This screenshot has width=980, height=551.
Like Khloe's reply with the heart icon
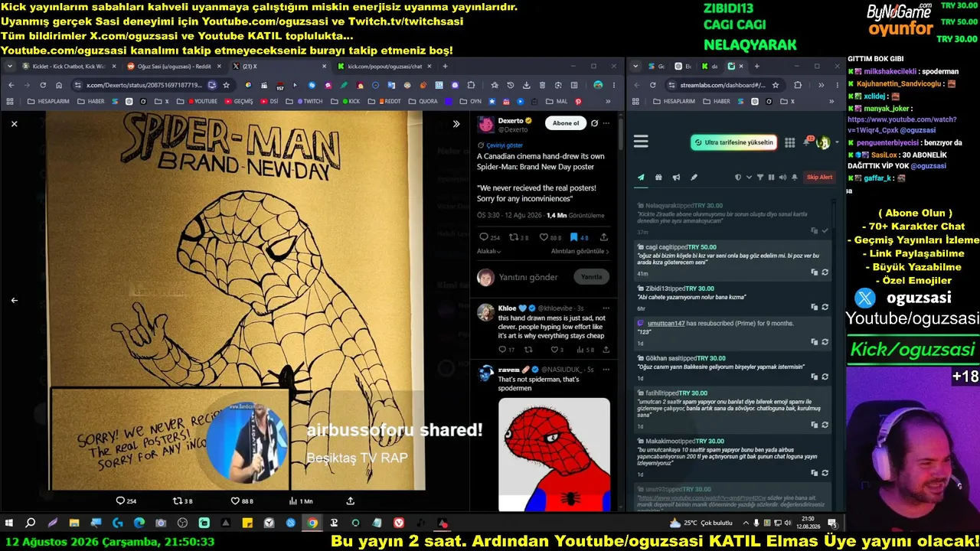556,350
